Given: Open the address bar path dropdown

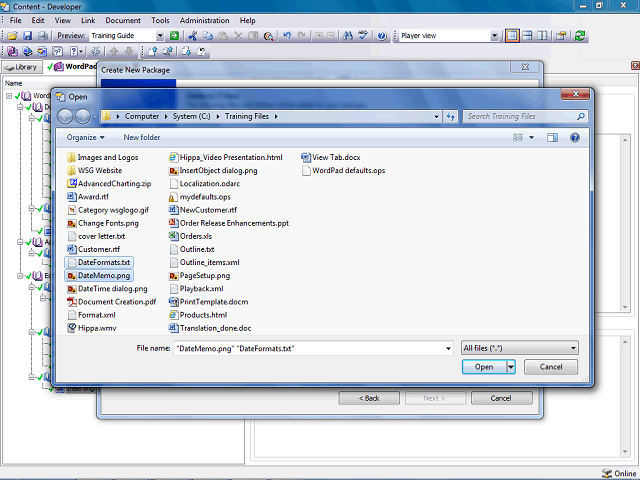Looking at the screenshot, I should click(436, 116).
